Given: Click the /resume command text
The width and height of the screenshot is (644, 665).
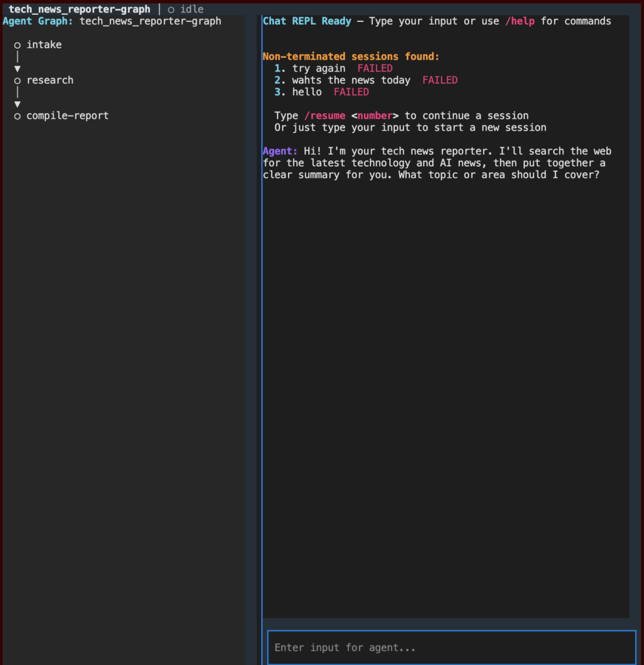Looking at the screenshot, I should [x=324, y=116].
